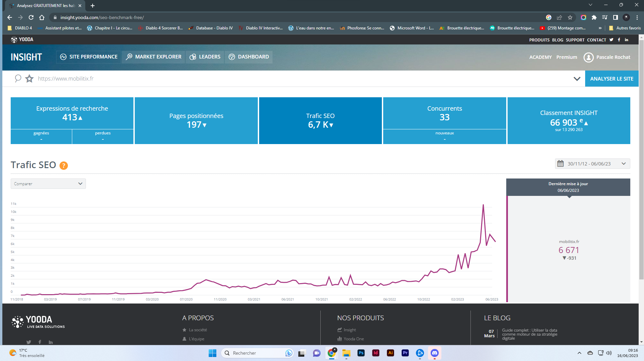Open the Discord icon in taskbar
Viewport: 644px width, 361px height.
434,353
